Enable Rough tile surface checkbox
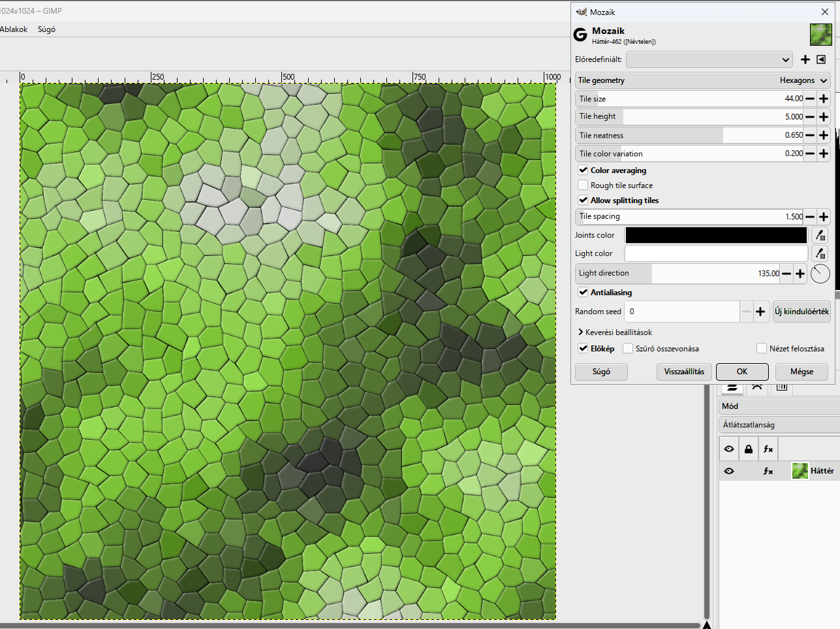 coord(583,185)
